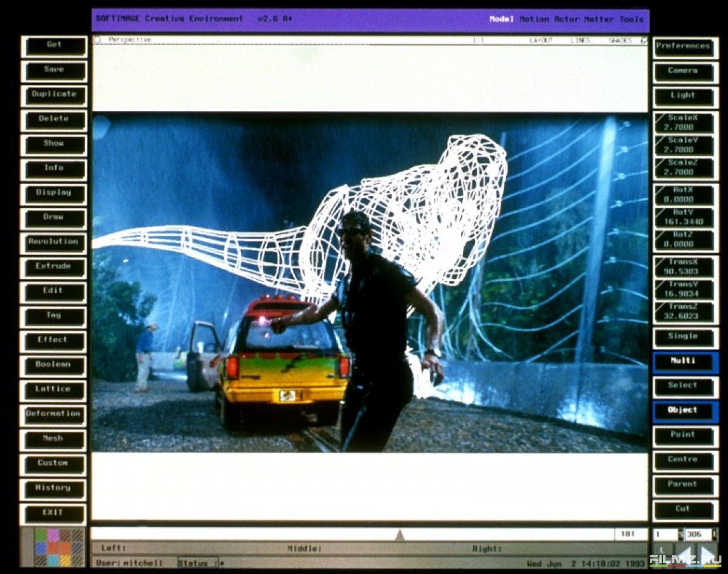Click the Save button
The image size is (728, 574).
pos(54,71)
